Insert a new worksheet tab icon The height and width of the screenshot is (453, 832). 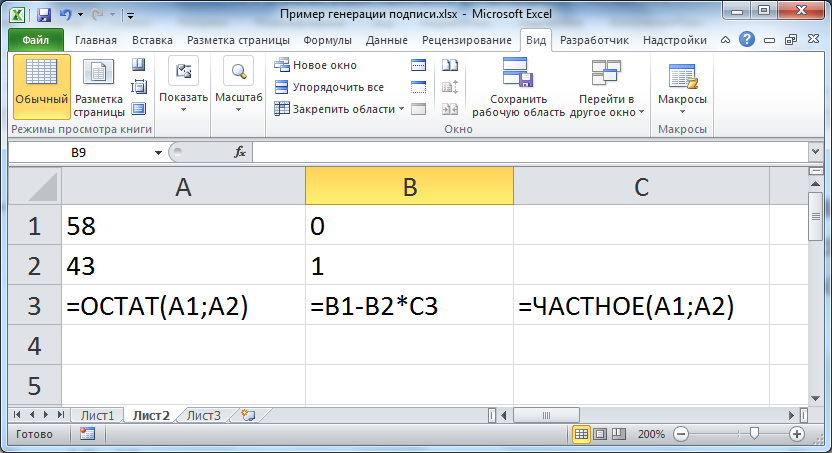click(x=248, y=415)
